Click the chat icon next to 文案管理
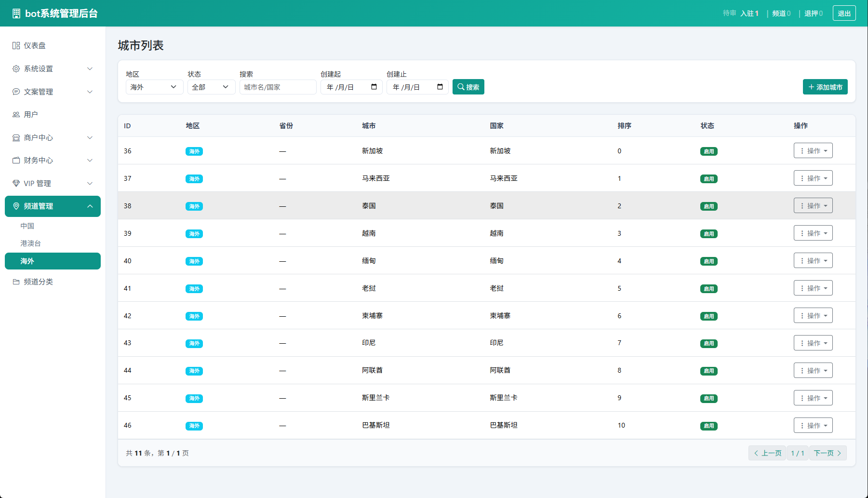 16,92
